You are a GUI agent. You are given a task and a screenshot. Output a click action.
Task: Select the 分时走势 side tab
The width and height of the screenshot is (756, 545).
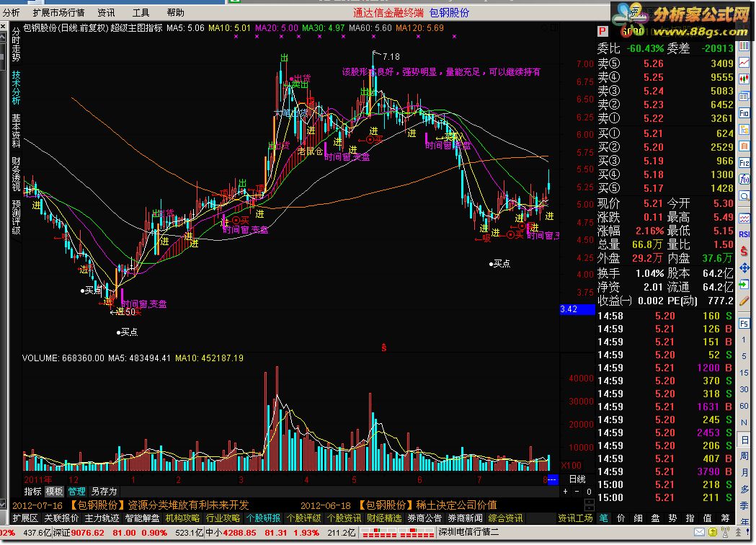(x=16, y=44)
